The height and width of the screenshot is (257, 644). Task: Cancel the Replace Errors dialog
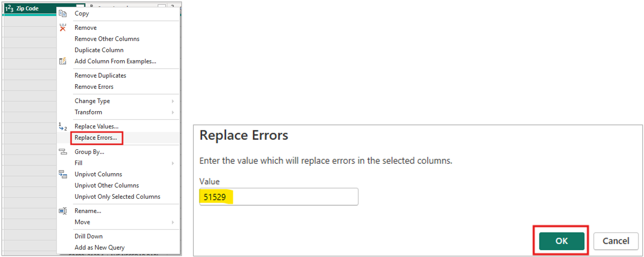615,241
